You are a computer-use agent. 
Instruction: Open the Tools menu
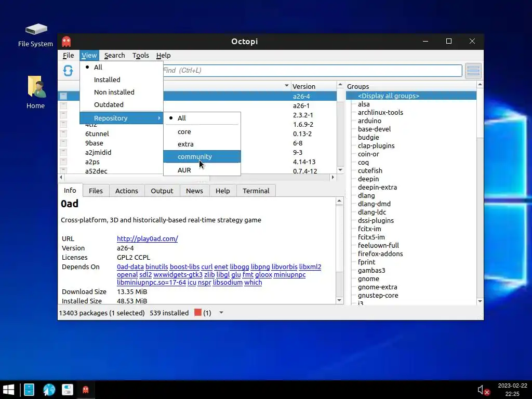[140, 55]
